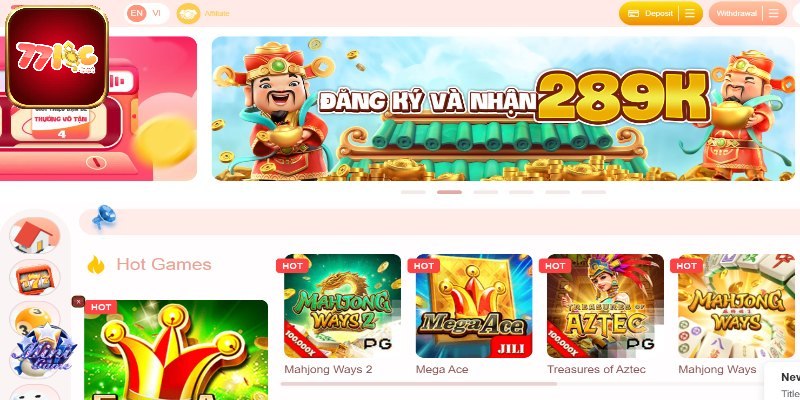The image size is (800, 400).
Task: Open the Home sidebar icon
Action: click(x=34, y=236)
